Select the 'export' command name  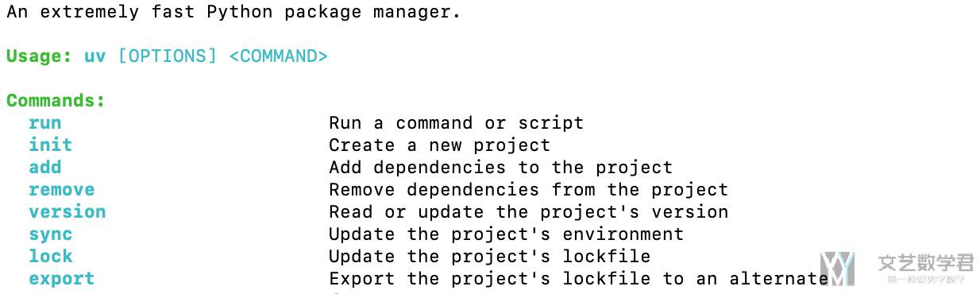(x=62, y=279)
